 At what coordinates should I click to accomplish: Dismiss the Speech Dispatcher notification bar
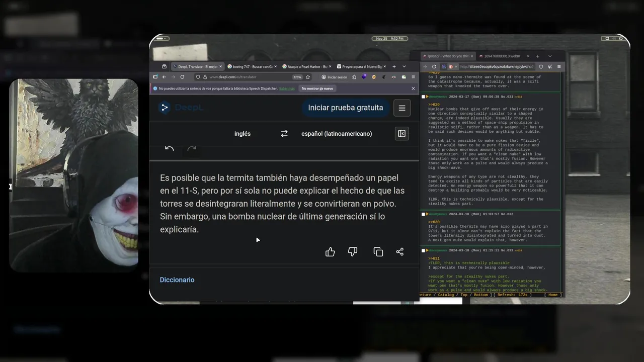pos(414,88)
